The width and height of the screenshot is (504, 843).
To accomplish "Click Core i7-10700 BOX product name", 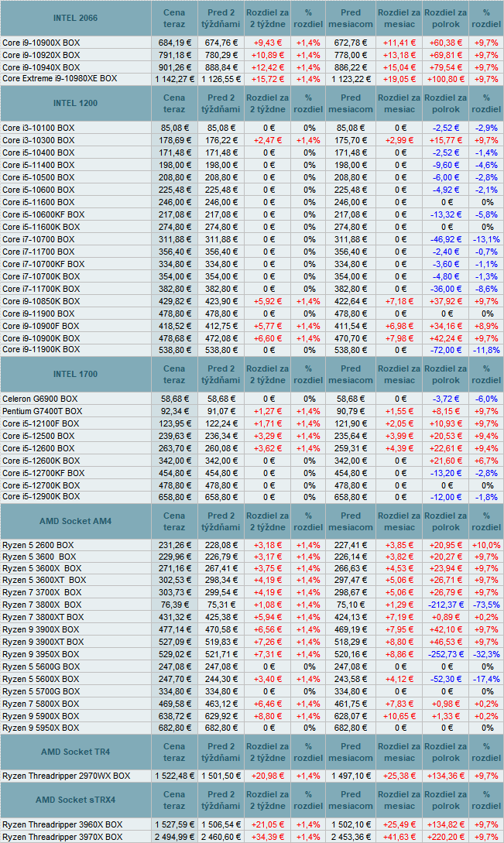I will pyautogui.click(x=38, y=239).
